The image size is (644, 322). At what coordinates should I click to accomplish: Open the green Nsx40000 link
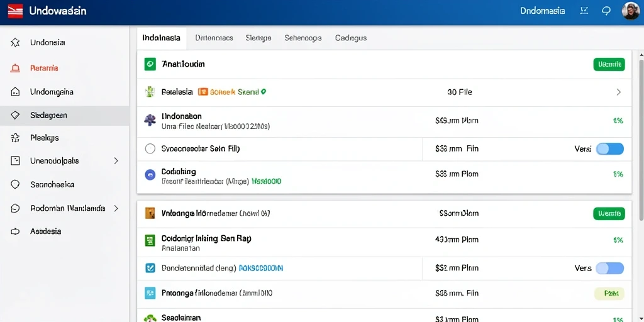coord(266,180)
